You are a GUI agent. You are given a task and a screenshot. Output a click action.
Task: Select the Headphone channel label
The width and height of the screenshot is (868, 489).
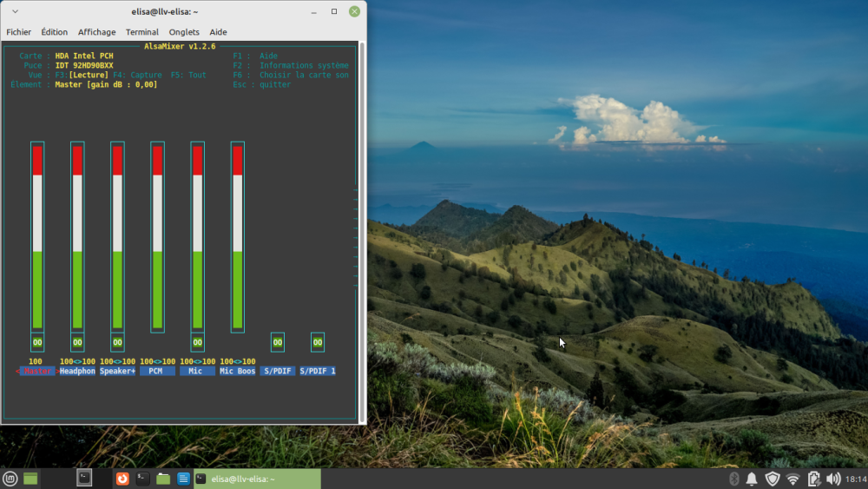click(77, 371)
